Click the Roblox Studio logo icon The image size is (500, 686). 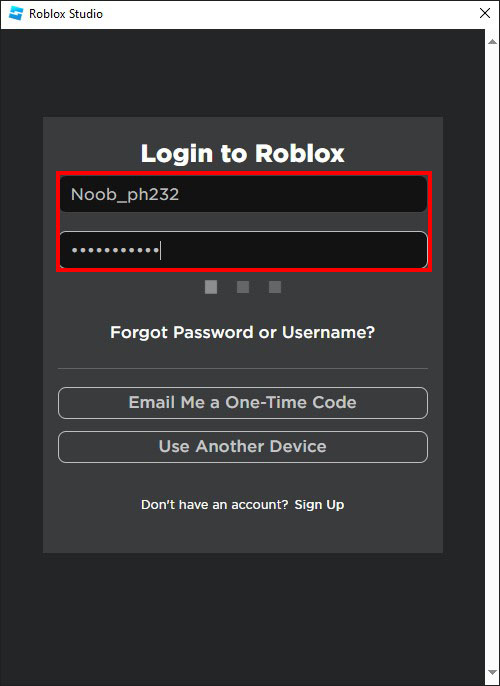pyautogui.click(x=16, y=14)
